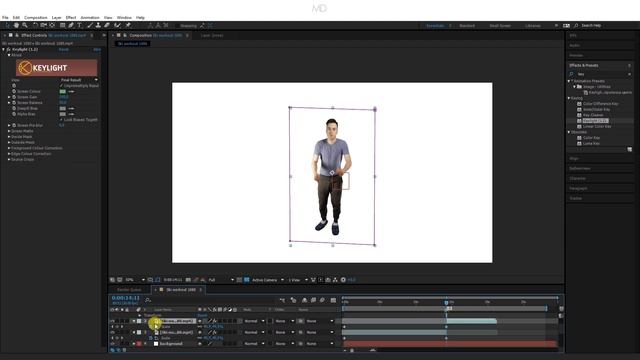Pick Alpha Bias with the eyedropper
Image resolution: width=640 pixels, height=360 pixels.
[71, 114]
